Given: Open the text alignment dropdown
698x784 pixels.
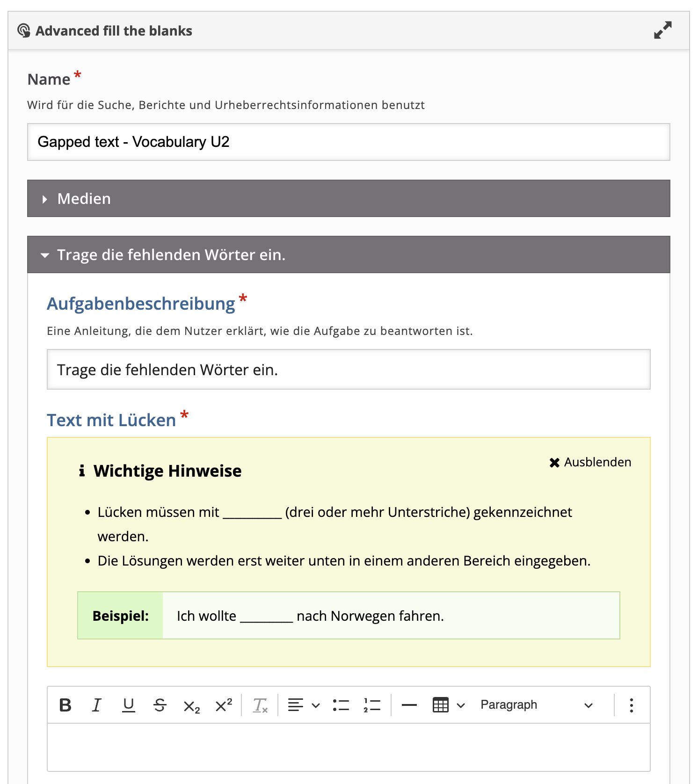Looking at the screenshot, I should pos(304,705).
